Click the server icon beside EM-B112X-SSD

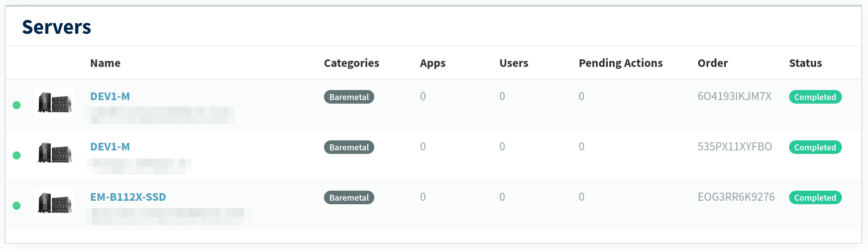(x=55, y=203)
